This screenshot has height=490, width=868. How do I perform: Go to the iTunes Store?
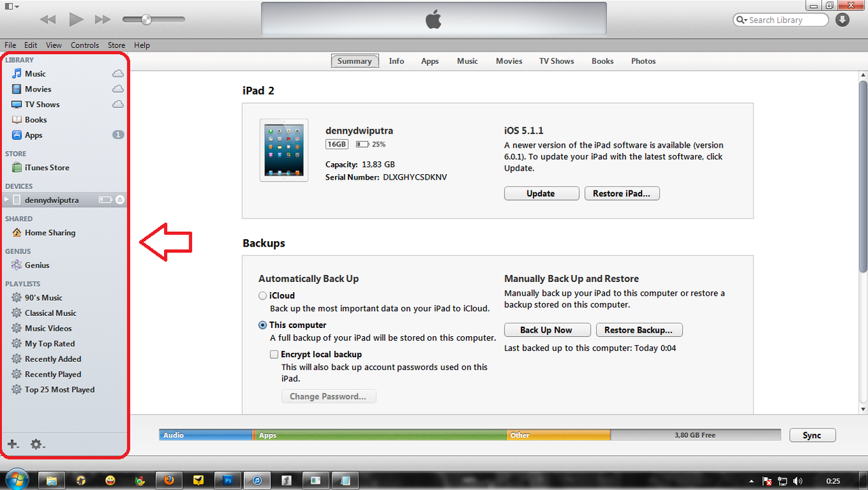[47, 168]
